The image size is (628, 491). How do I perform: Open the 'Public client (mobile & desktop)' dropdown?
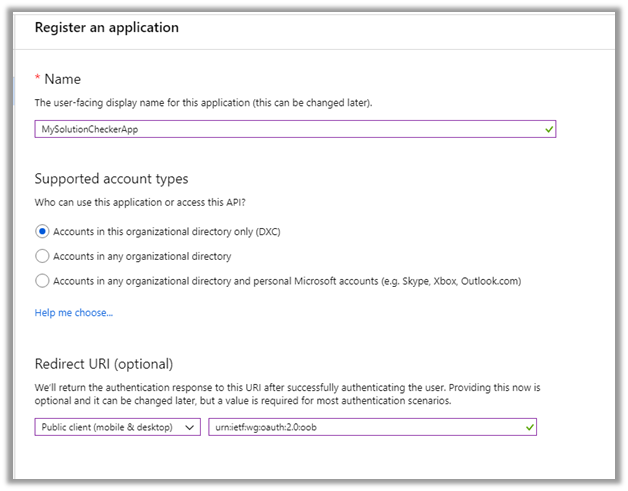tap(117, 427)
